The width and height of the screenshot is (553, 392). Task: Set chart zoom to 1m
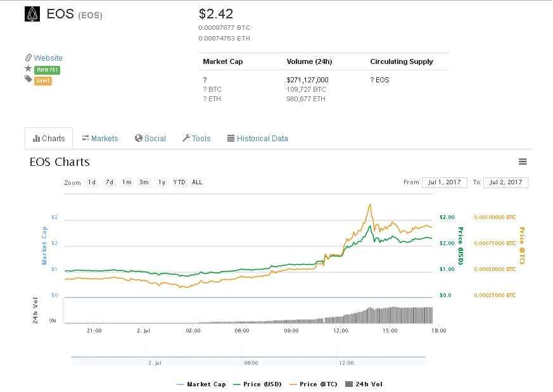[127, 182]
